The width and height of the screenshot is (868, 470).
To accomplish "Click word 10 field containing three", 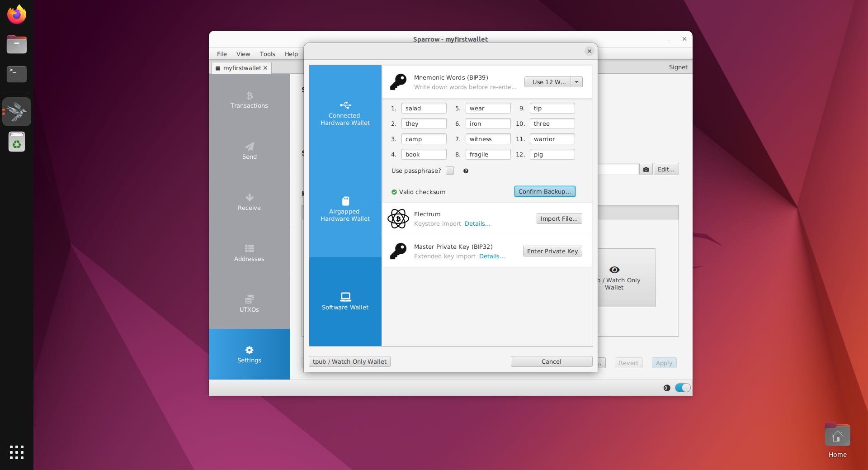I will click(x=552, y=123).
